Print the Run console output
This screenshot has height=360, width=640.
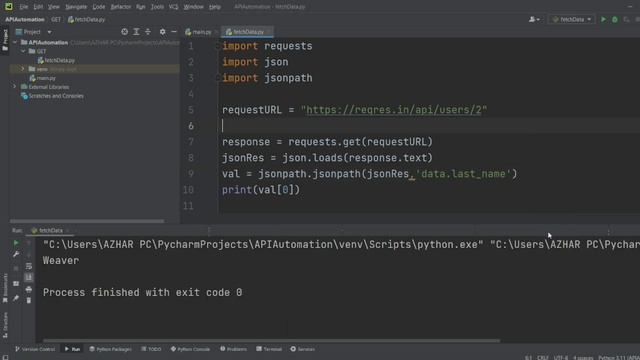(29, 289)
